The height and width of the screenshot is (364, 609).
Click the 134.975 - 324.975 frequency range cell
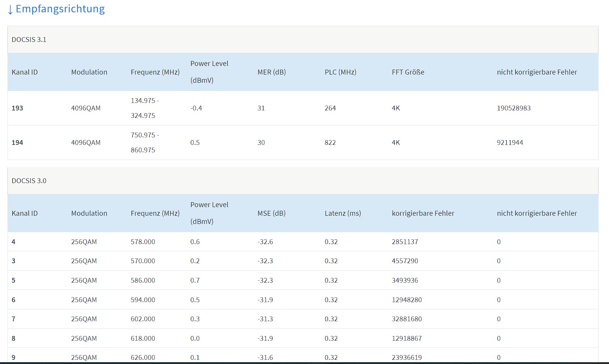145,108
